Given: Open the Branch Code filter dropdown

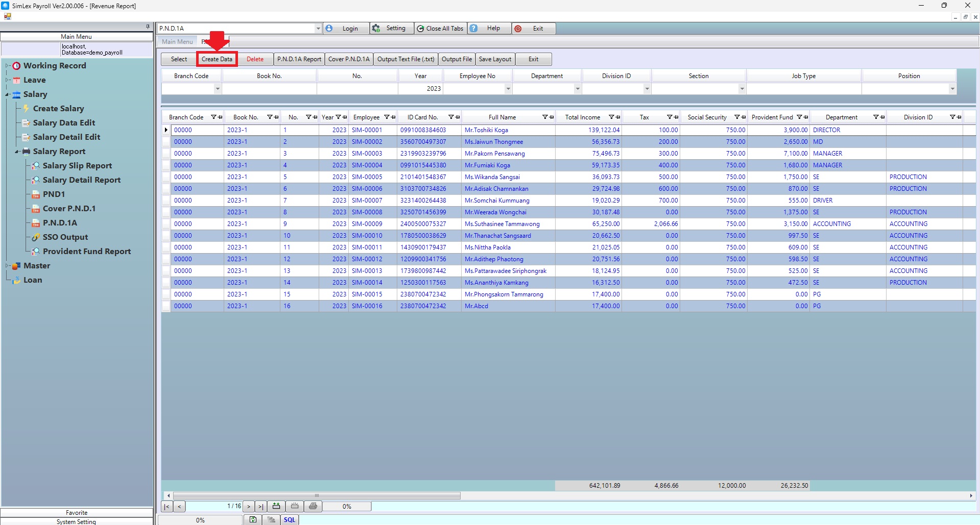Looking at the screenshot, I should 218,89.
